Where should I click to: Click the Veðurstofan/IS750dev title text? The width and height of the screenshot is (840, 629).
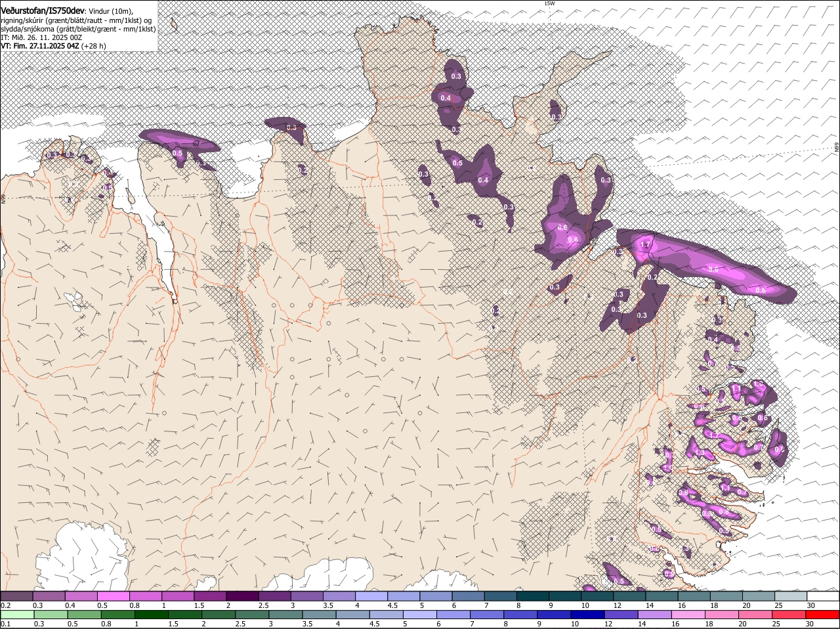point(42,11)
